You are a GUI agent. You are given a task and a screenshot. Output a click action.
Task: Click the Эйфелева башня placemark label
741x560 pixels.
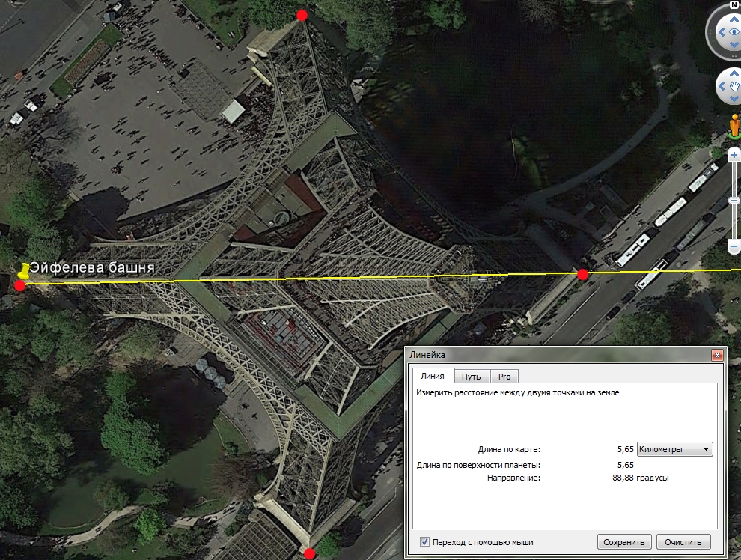93,267
